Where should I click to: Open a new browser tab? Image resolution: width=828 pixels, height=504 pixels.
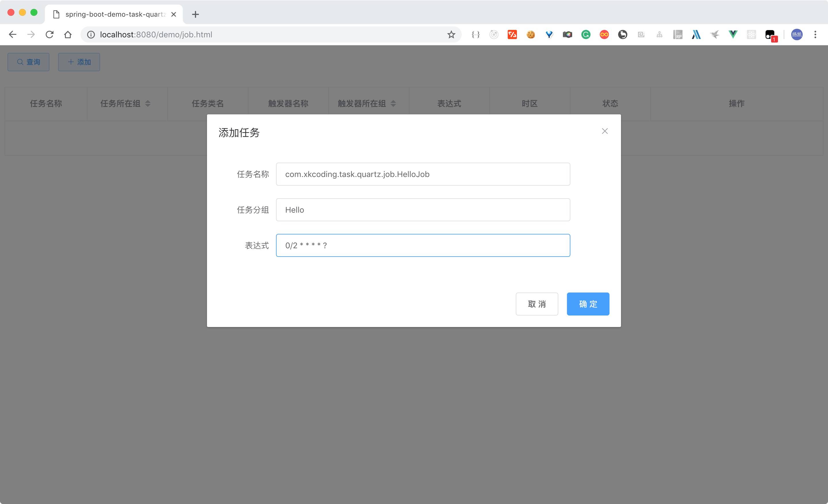coord(195,14)
